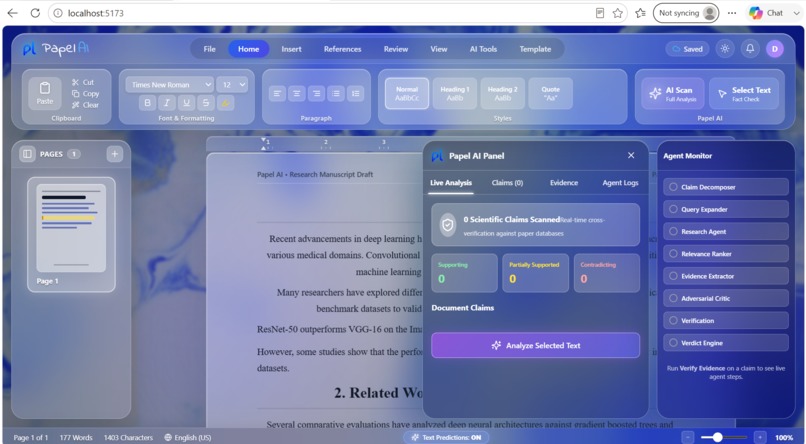
Task: Click the Saved cloud status button
Action: click(x=687, y=49)
